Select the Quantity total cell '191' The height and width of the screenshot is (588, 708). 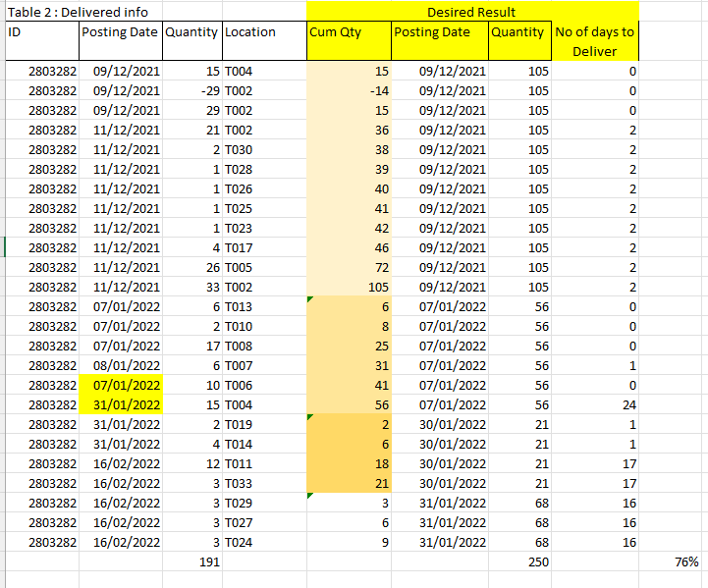click(192, 561)
